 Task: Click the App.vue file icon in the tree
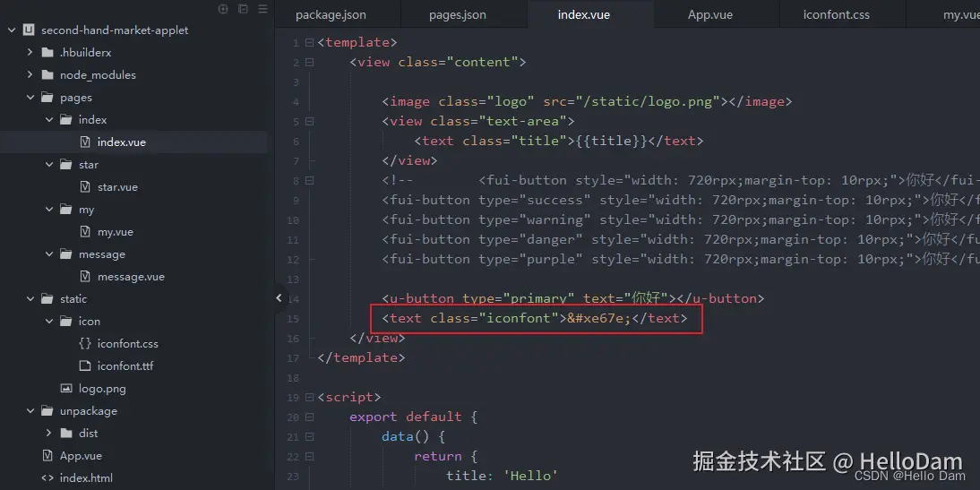click(47, 456)
